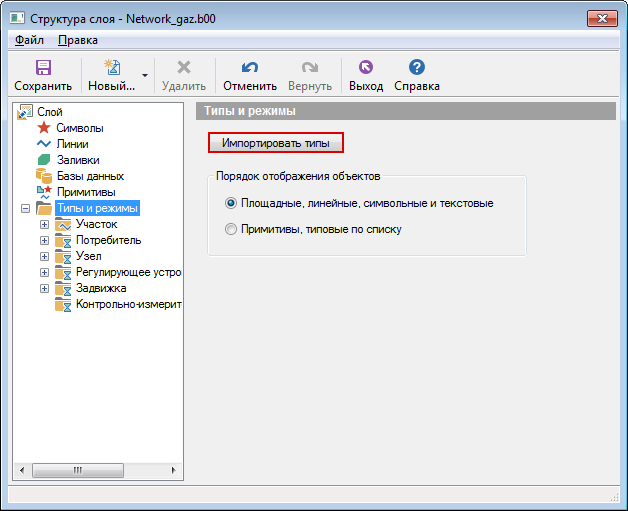Click the tree scroll right arrow

tap(173, 470)
